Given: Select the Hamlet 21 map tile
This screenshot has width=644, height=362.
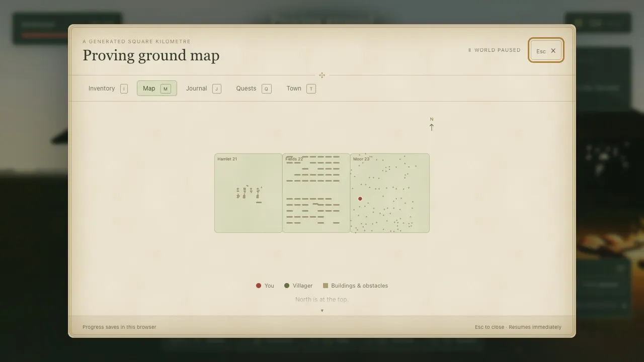Looking at the screenshot, I should [x=249, y=193].
